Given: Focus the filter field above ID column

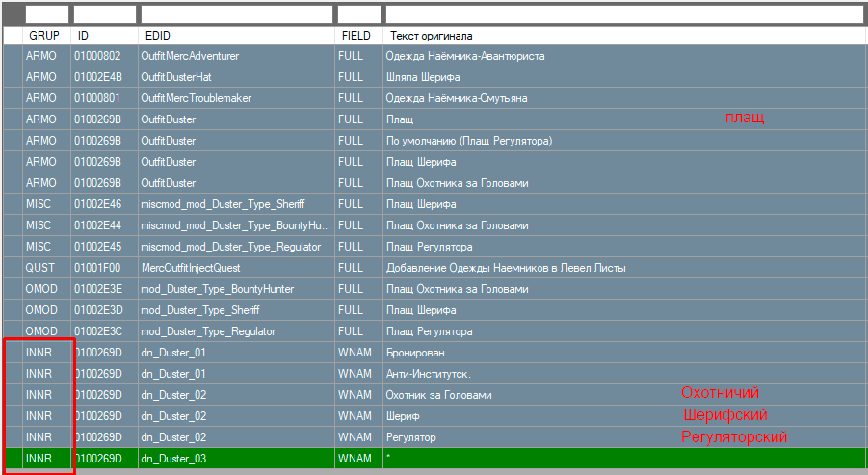Looking at the screenshot, I should point(105,14).
